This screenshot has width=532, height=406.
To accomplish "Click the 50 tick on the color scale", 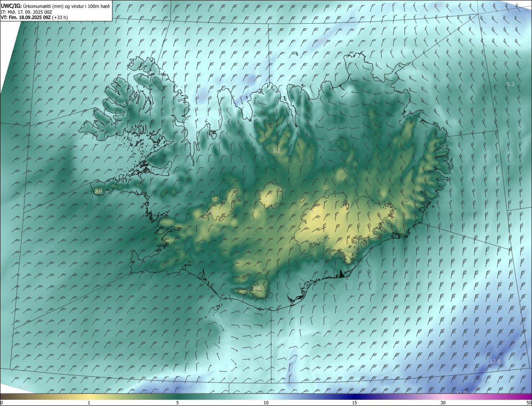I will (529, 403).
